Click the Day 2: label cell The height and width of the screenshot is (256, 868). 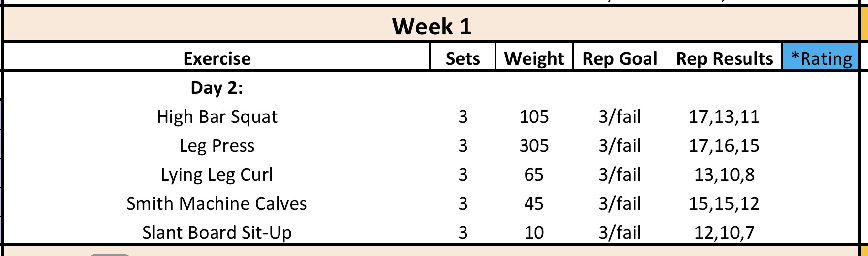[217, 87]
